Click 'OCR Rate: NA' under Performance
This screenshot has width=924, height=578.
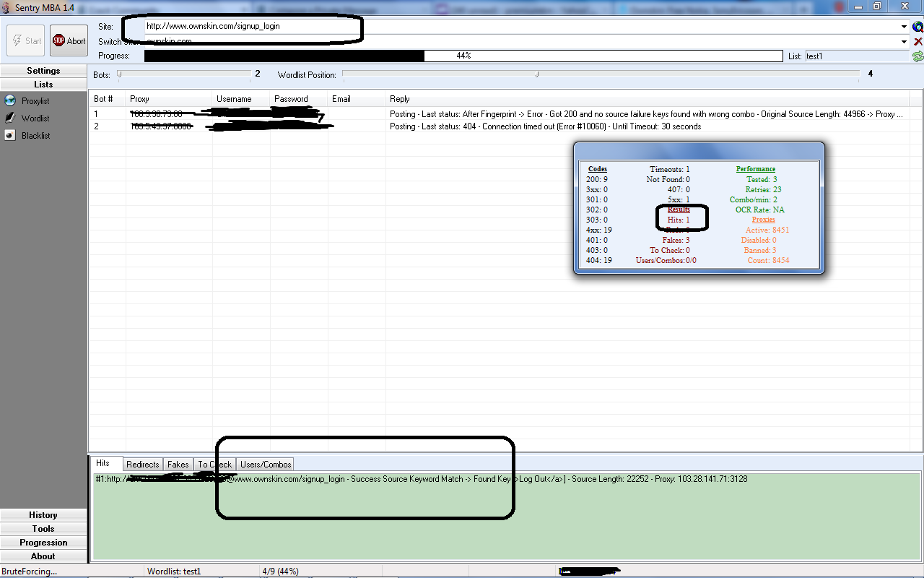pos(759,210)
